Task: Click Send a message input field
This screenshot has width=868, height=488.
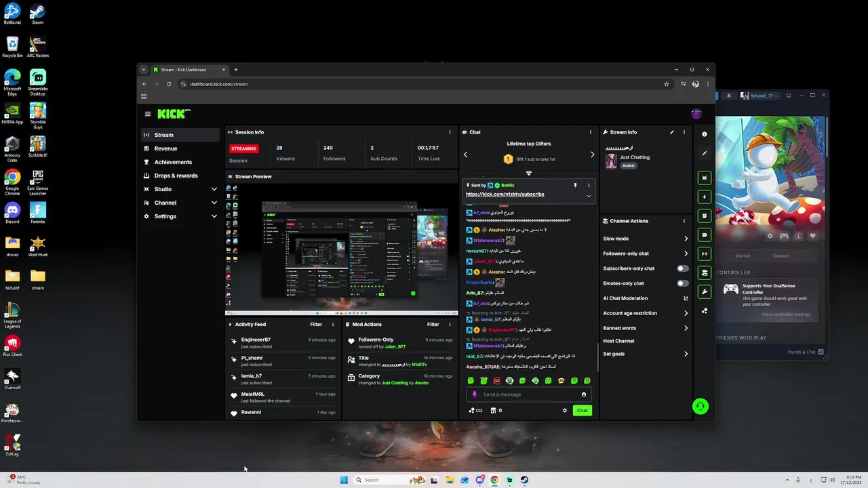Action: 529,394
